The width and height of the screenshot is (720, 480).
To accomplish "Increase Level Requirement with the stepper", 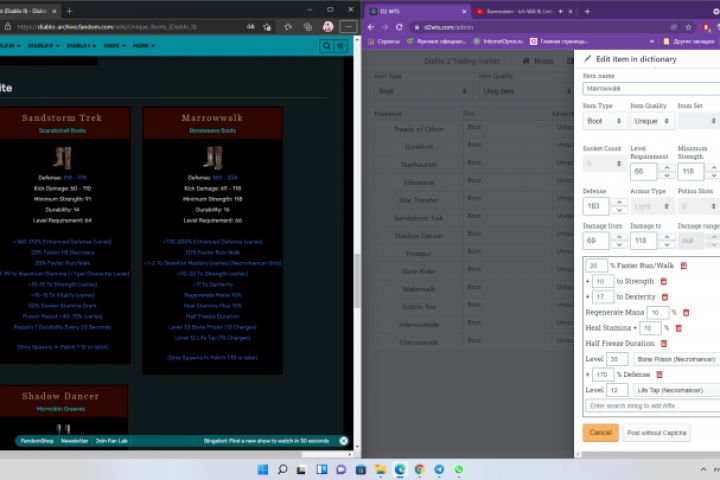I will click(x=667, y=168).
